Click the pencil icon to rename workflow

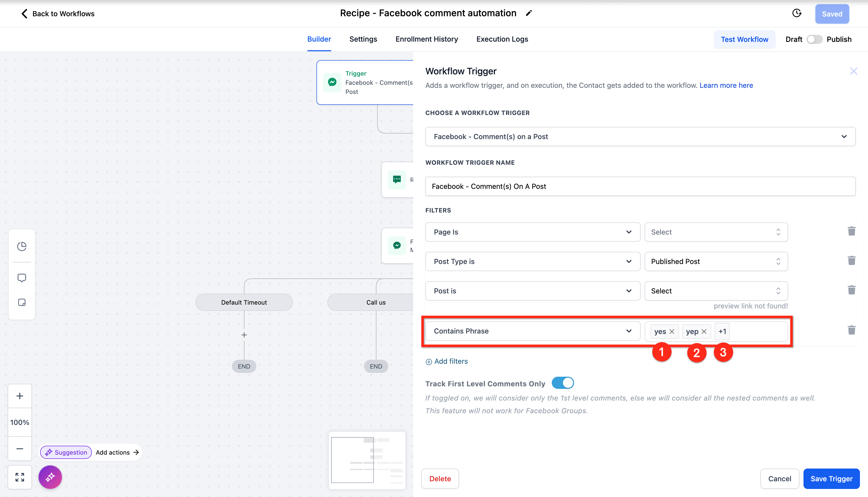[x=528, y=13]
